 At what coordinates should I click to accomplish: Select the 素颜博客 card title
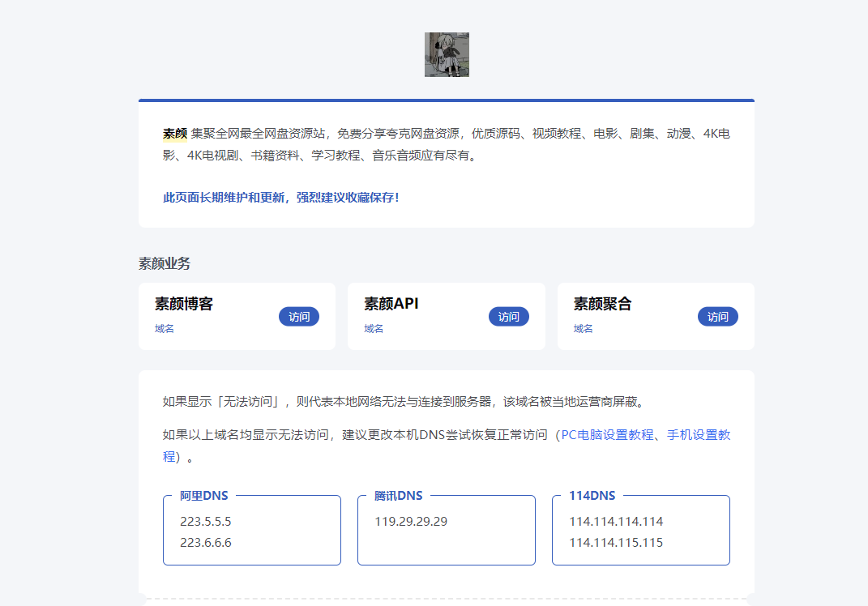click(x=183, y=304)
